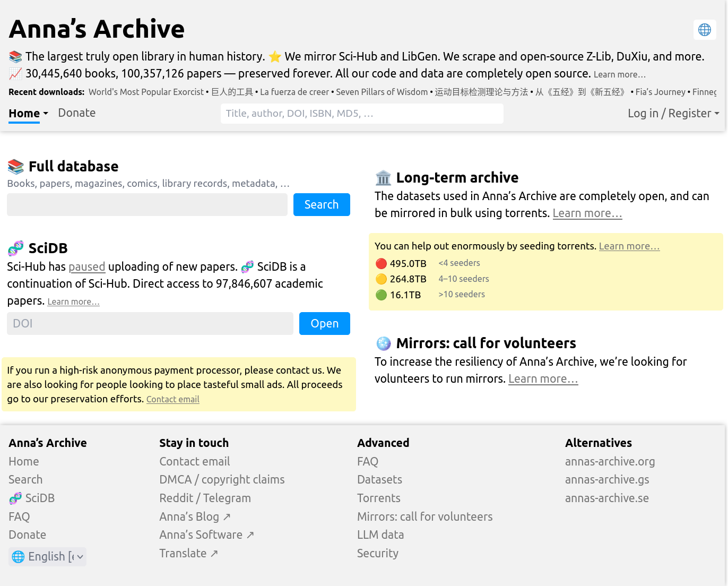Click the books icon beside Full database
Viewport: 728px width, 586px height.
coord(16,167)
